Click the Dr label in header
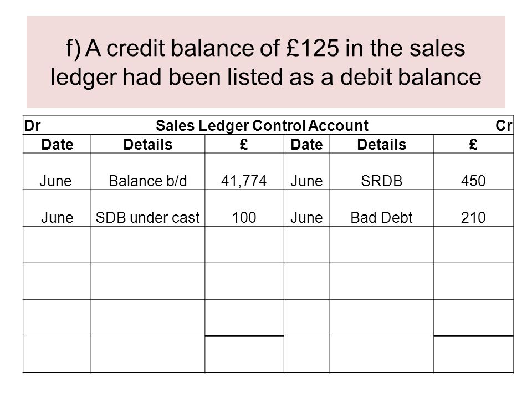The height and width of the screenshot is (399, 532). point(32,126)
